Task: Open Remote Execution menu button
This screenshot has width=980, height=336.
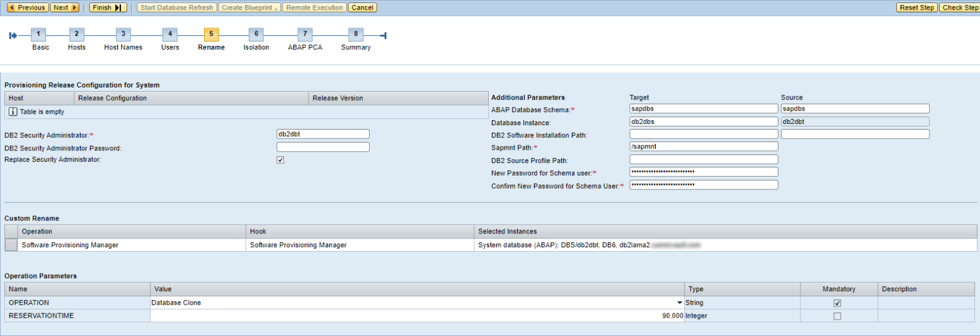Action: click(x=315, y=8)
